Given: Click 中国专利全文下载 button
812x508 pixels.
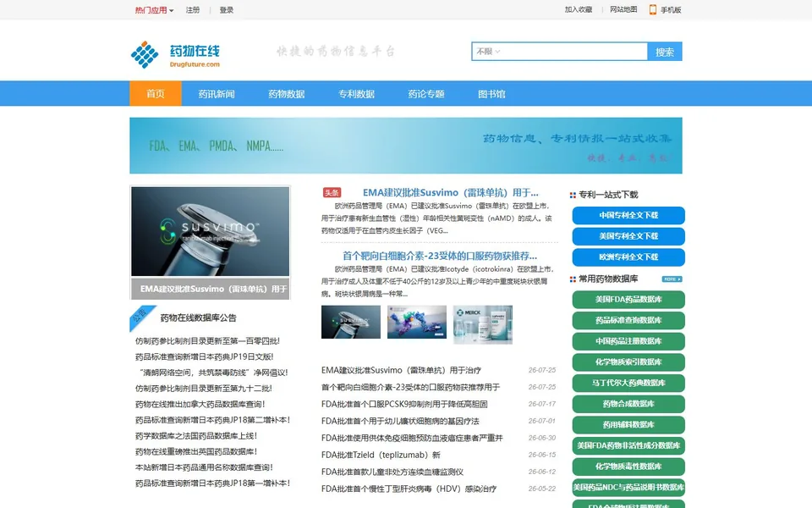Looking at the screenshot, I should pos(628,215).
